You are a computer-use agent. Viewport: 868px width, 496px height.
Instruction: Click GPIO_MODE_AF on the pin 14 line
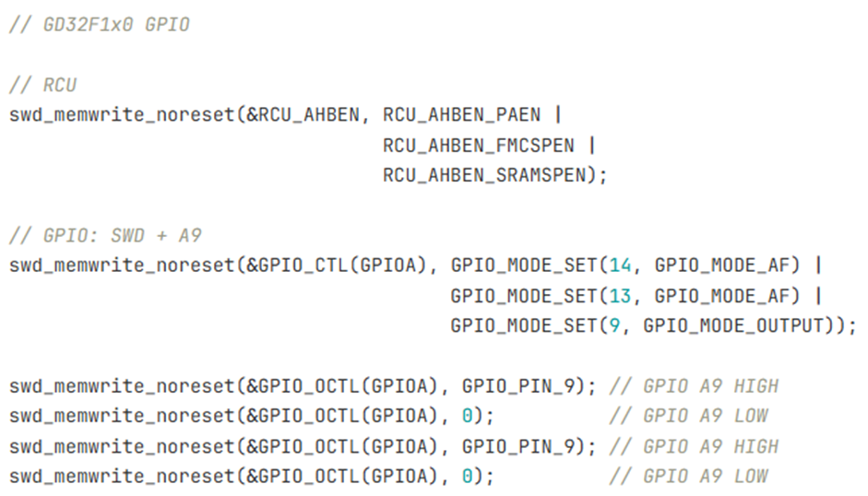click(x=723, y=266)
